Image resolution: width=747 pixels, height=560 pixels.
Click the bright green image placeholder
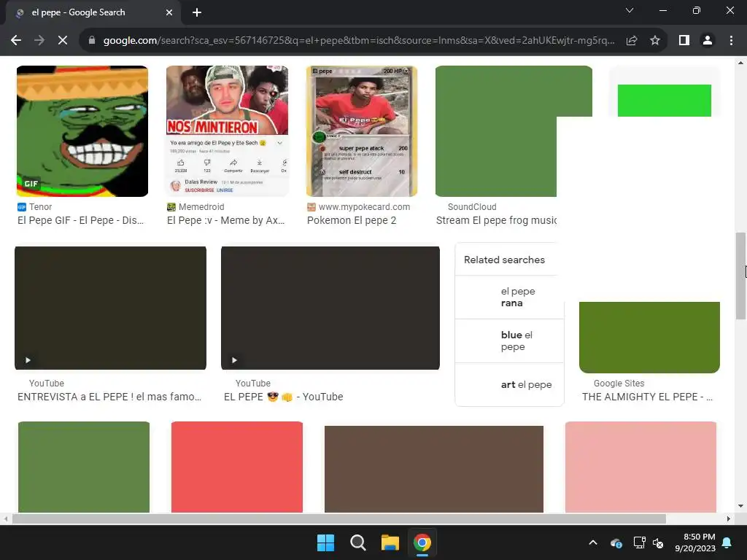click(664, 101)
